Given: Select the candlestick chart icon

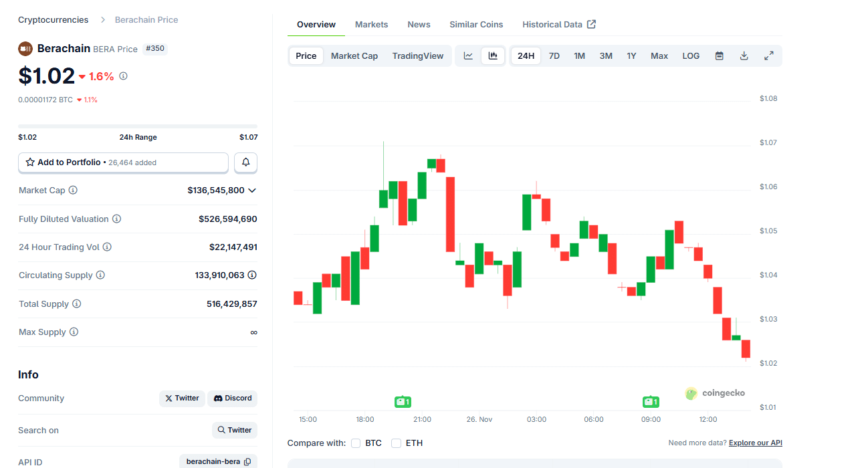Looking at the screenshot, I should [x=493, y=56].
